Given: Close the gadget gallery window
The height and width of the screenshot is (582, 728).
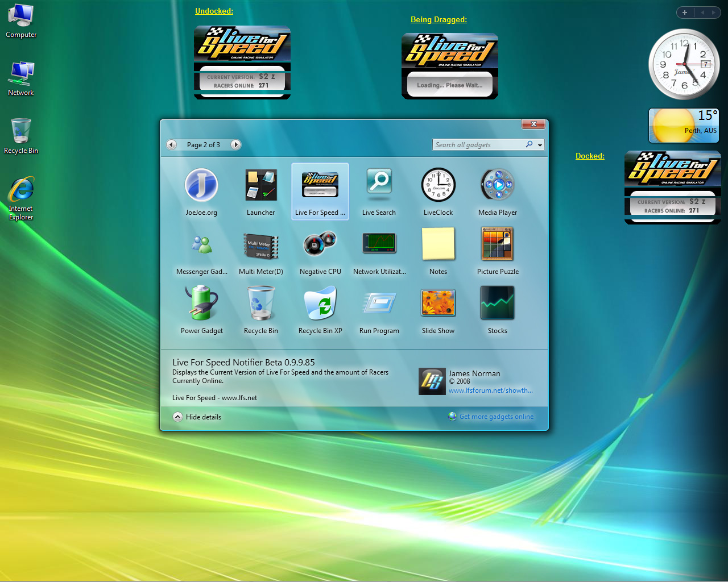Looking at the screenshot, I should pos(533,124).
